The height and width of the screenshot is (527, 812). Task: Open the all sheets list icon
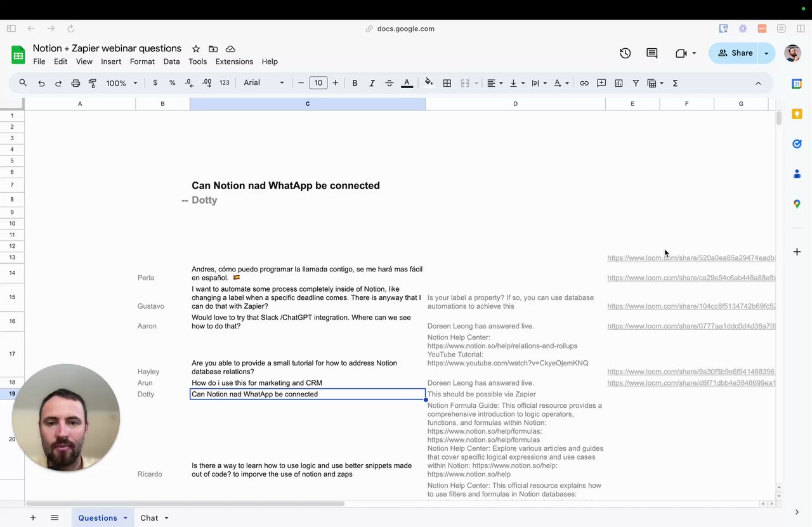coord(55,518)
